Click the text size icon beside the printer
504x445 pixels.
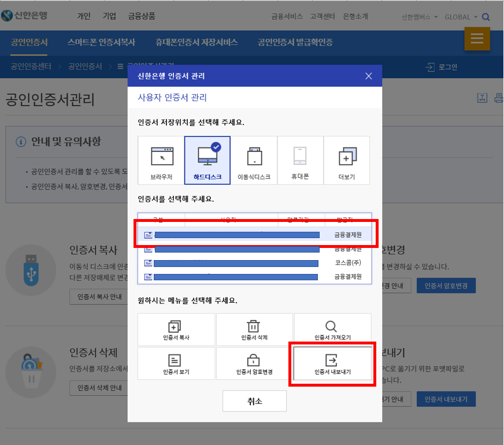pyautogui.click(x=483, y=98)
